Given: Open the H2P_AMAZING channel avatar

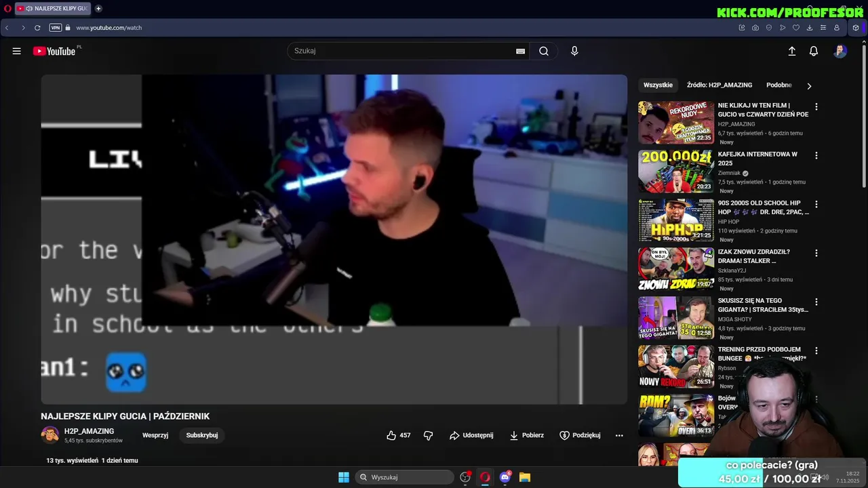Looking at the screenshot, I should [50, 435].
